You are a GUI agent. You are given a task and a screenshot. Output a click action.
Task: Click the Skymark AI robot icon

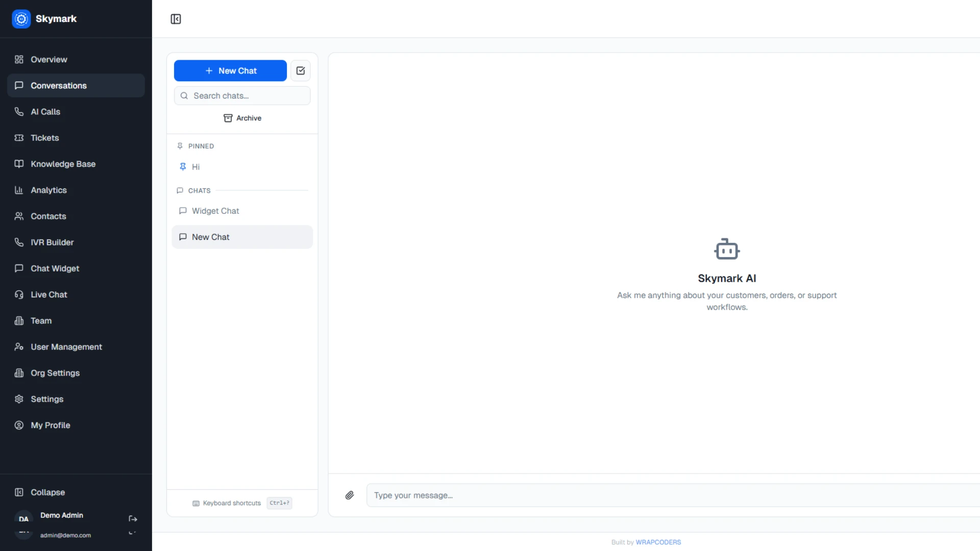[727, 249]
